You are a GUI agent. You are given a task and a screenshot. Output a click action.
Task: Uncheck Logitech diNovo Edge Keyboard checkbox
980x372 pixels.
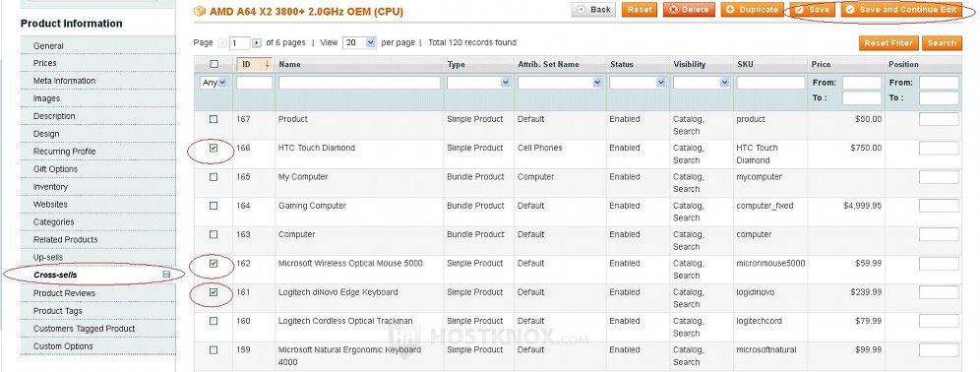[214, 292]
